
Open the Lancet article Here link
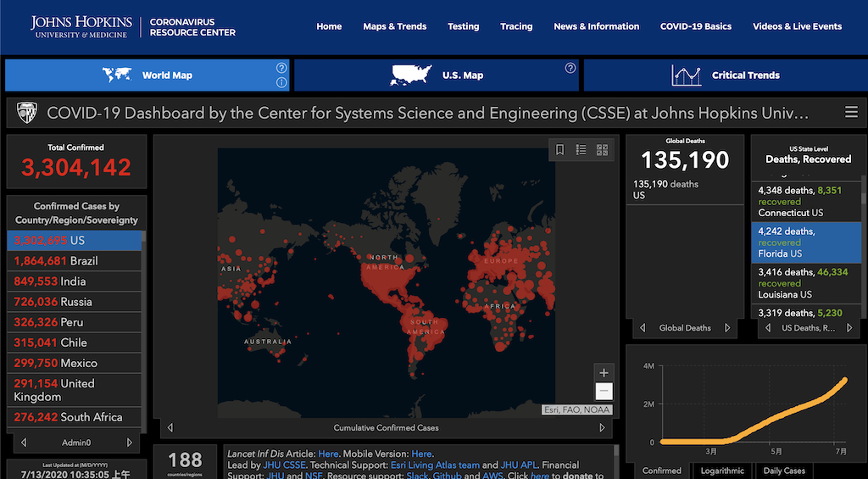point(328,454)
